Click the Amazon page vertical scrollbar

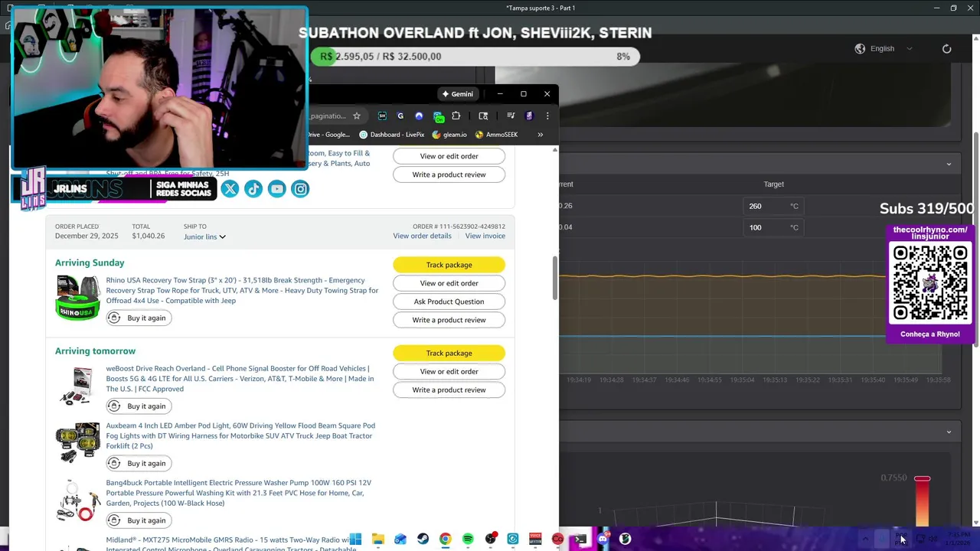coord(555,279)
